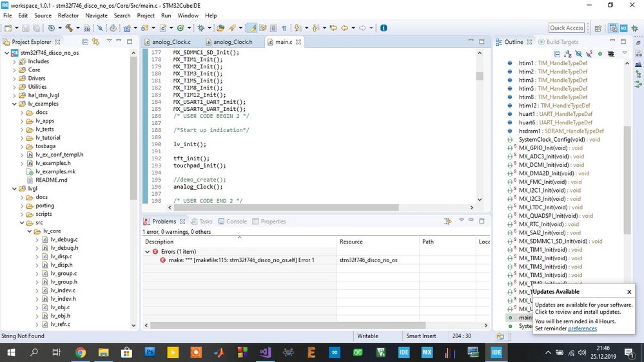This screenshot has height=362, width=644.
Task: Toggle Hide Static Members in Outline
Action: pos(589,53)
